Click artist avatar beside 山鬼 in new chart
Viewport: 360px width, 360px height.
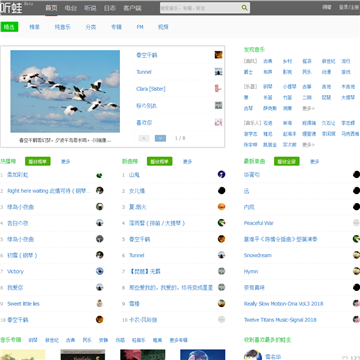tap(221, 174)
